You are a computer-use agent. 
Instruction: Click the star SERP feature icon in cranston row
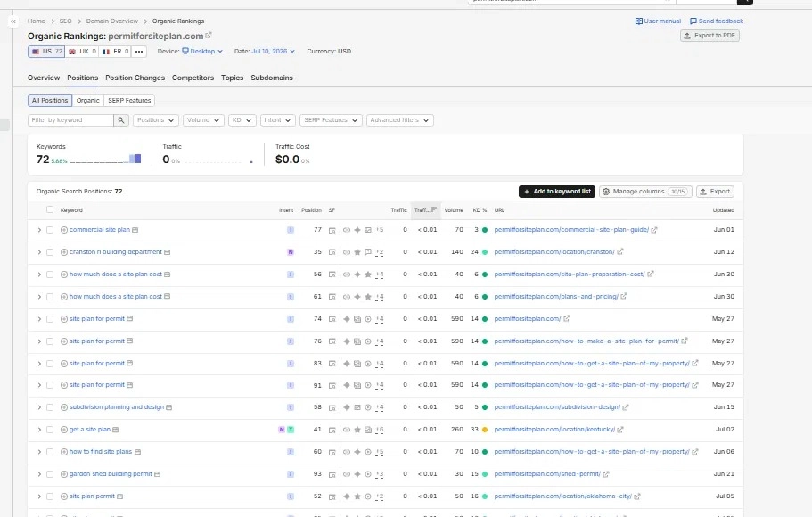point(357,252)
